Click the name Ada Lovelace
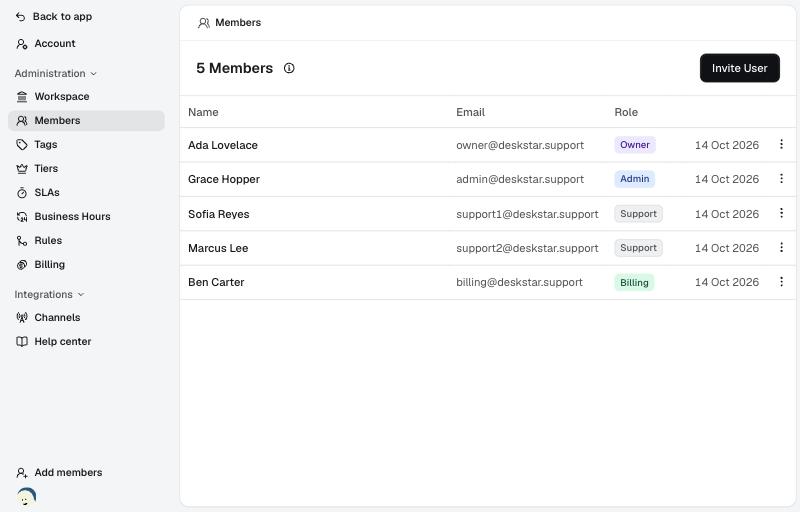800x512 pixels. 222,145
